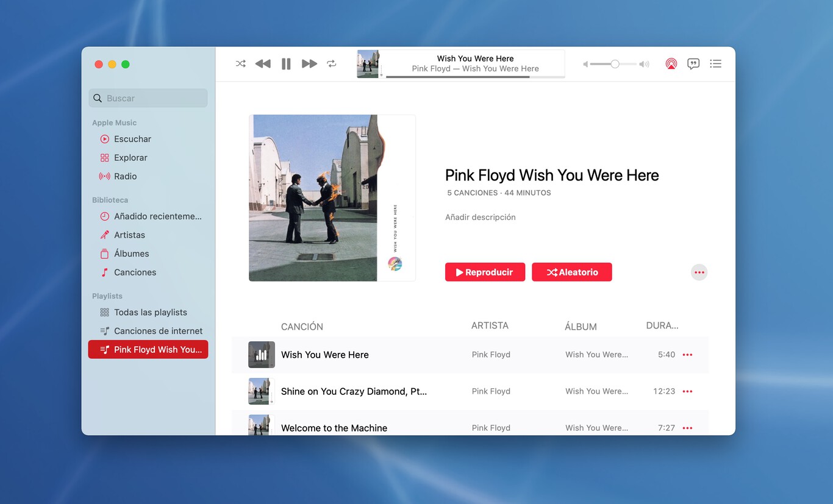This screenshot has height=504, width=833.
Task: Toggle shuffle in the playback toolbar
Action: click(241, 63)
